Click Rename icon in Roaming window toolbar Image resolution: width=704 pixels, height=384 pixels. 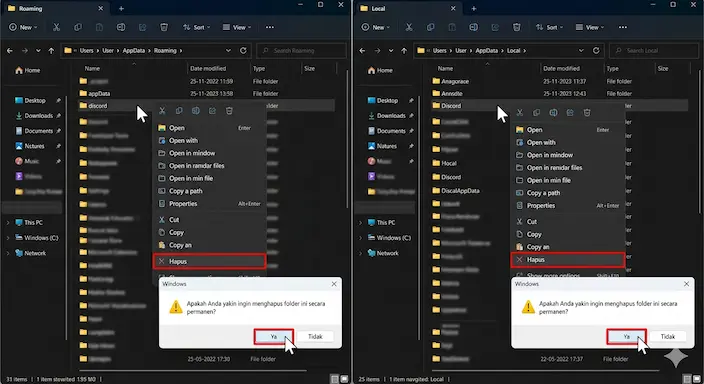click(x=121, y=27)
